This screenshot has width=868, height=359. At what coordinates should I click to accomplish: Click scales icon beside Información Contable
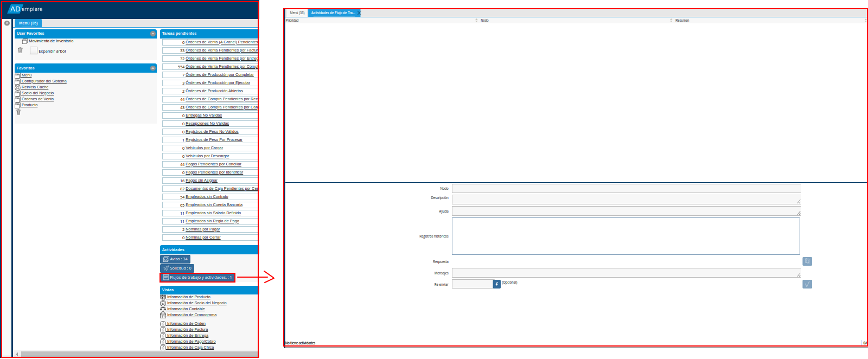point(163,309)
